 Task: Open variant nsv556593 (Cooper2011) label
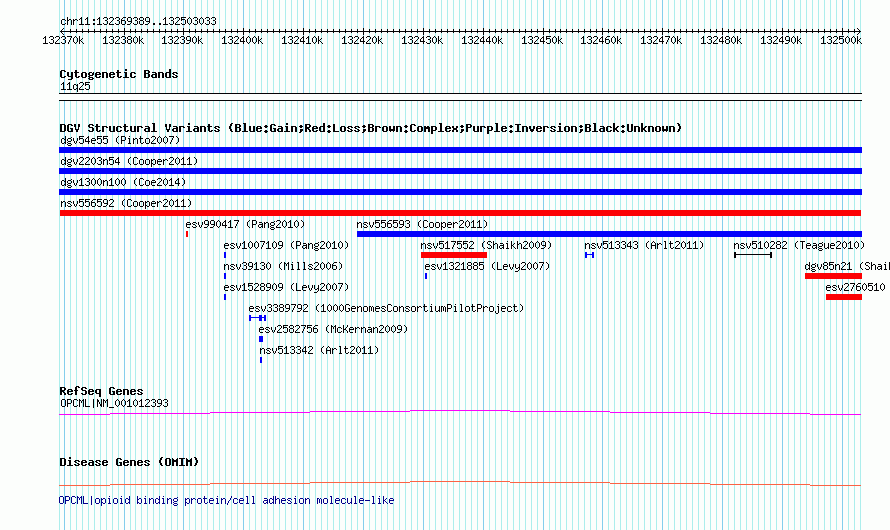point(422,224)
